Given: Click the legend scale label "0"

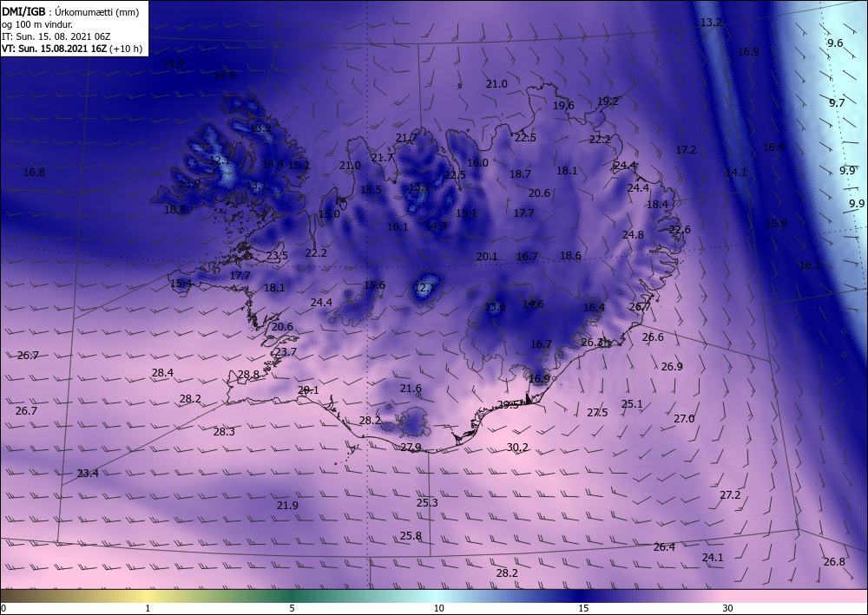Looking at the screenshot, I should pos(3,608).
